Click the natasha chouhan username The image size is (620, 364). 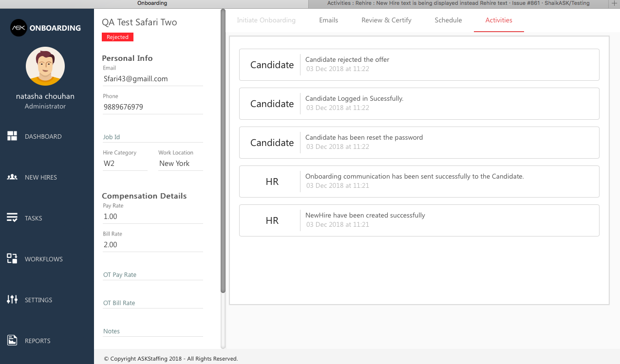(x=45, y=96)
